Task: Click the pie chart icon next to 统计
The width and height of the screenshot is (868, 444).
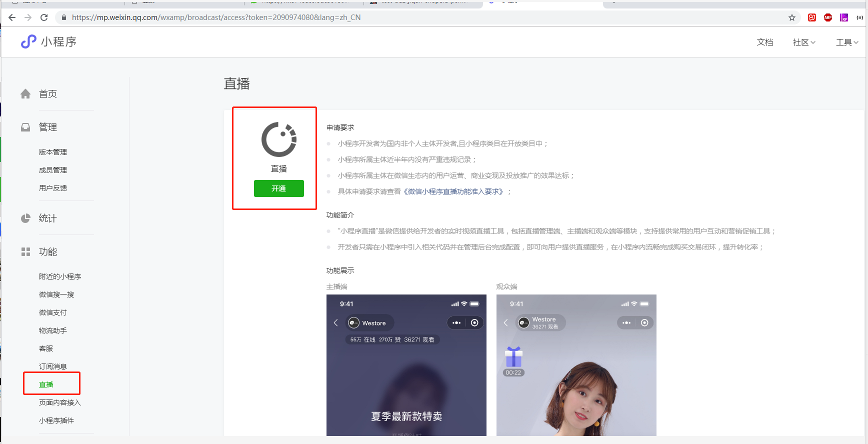Action: click(25, 218)
